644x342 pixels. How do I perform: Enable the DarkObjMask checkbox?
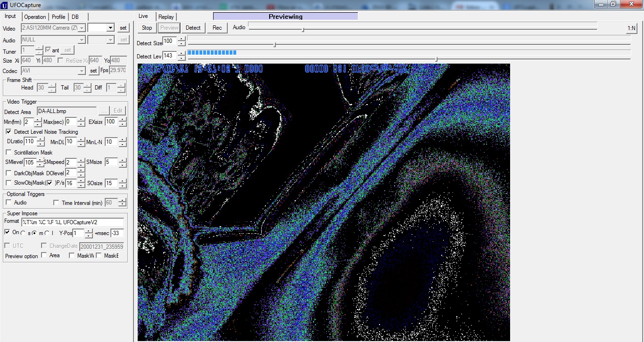(8, 173)
